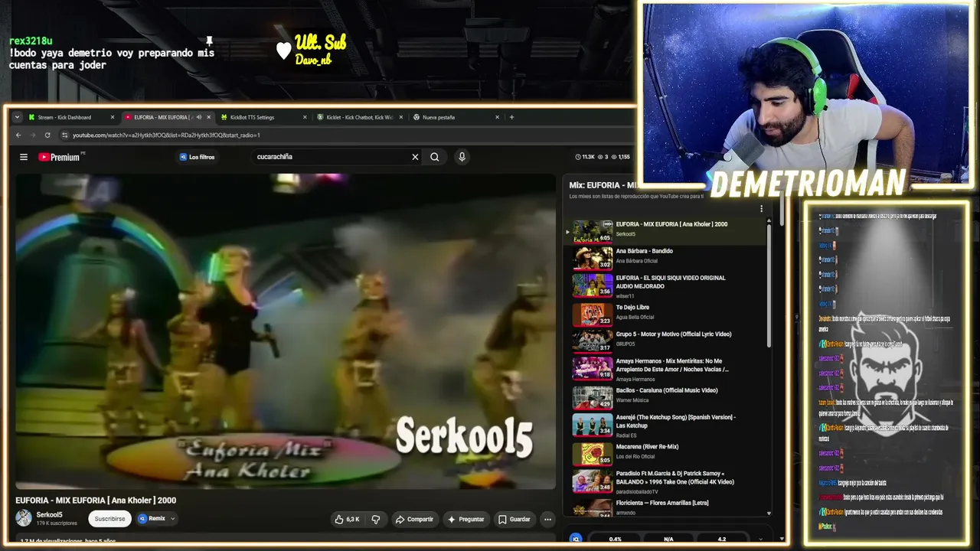Like the video with 6,3 K likes
Image resolution: width=980 pixels, height=551 pixels.
pos(347,519)
